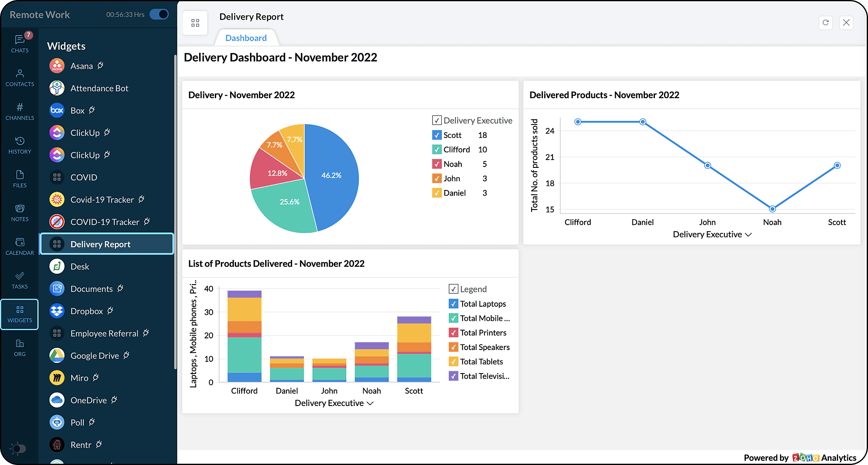This screenshot has width=868, height=465.
Task: Switch off the Remote Work timer toggle
Action: click(159, 14)
